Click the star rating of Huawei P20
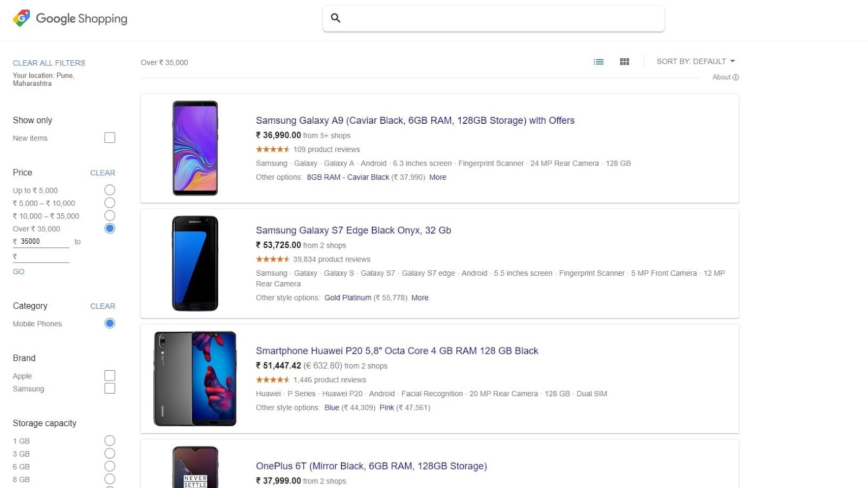 tap(273, 380)
